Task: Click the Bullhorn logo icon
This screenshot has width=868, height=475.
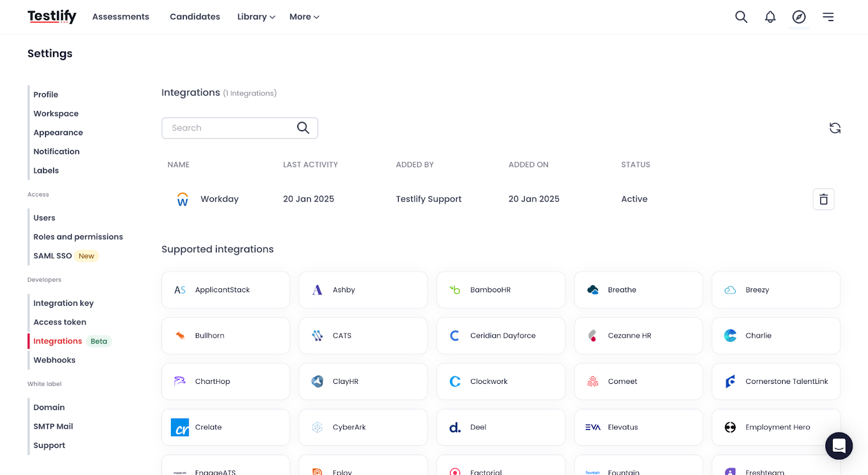Action: pos(180,336)
